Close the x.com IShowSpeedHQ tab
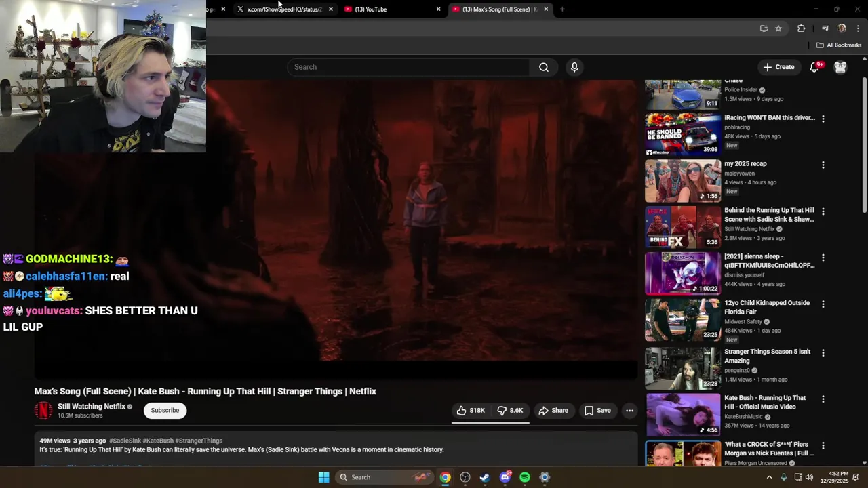 [330, 9]
